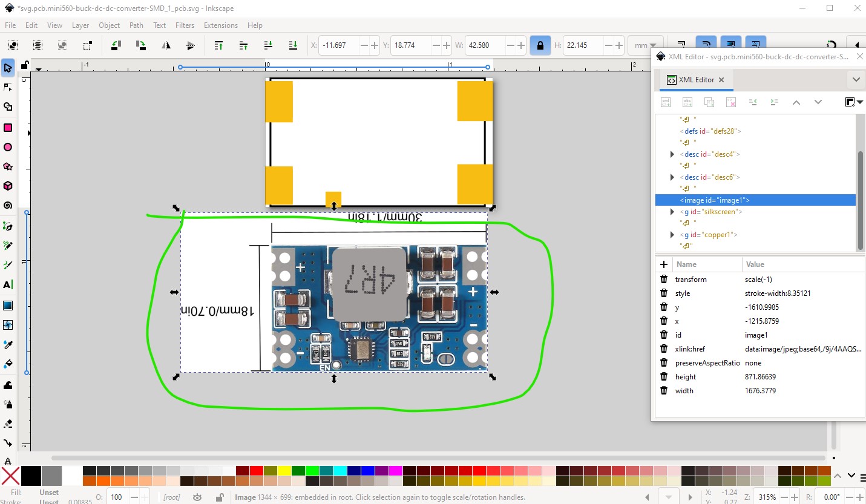Activate the Text tool
Screen dimensions: 866x504
pos(8,285)
